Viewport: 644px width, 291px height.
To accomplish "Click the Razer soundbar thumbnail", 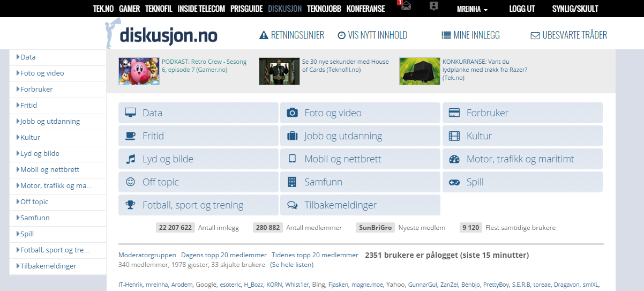I will coord(420,71).
